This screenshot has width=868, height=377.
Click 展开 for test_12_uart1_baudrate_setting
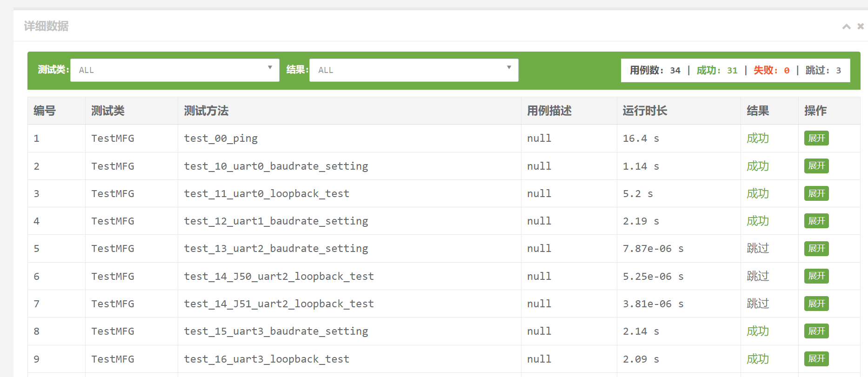(816, 221)
